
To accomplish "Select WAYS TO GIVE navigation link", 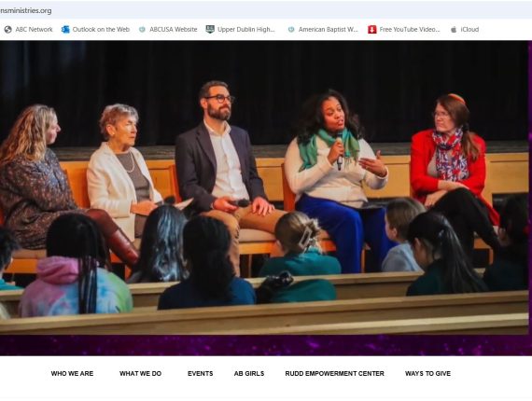I will click(427, 374).
